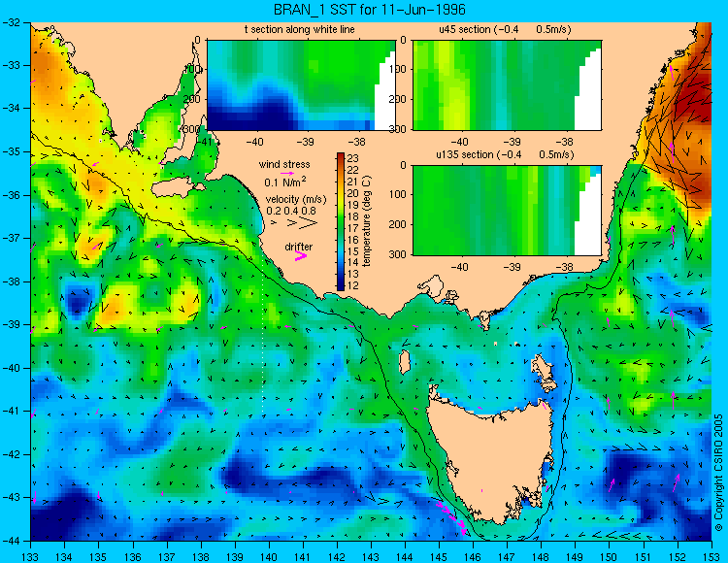Click longitude label 153 on bottom axis

711,557
